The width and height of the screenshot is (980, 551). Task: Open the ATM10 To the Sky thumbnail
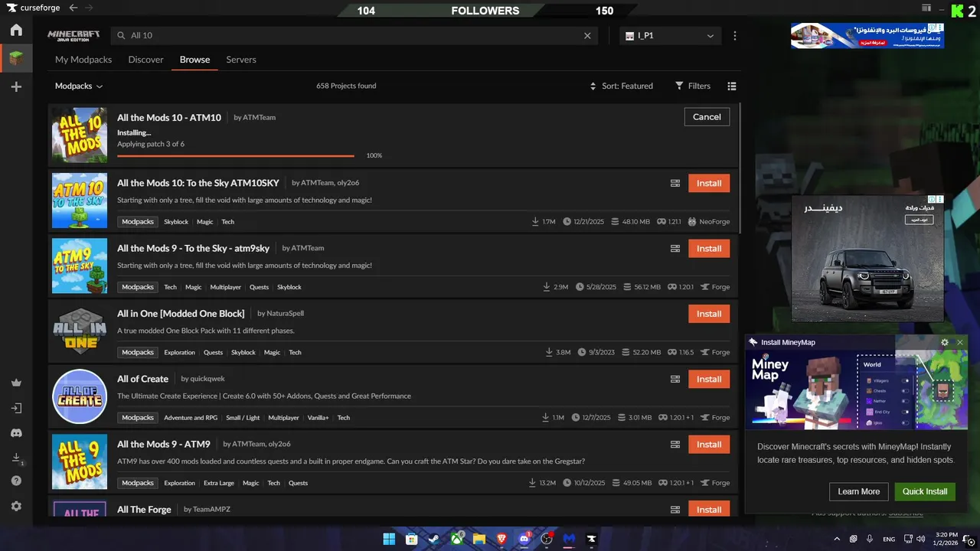pos(80,201)
